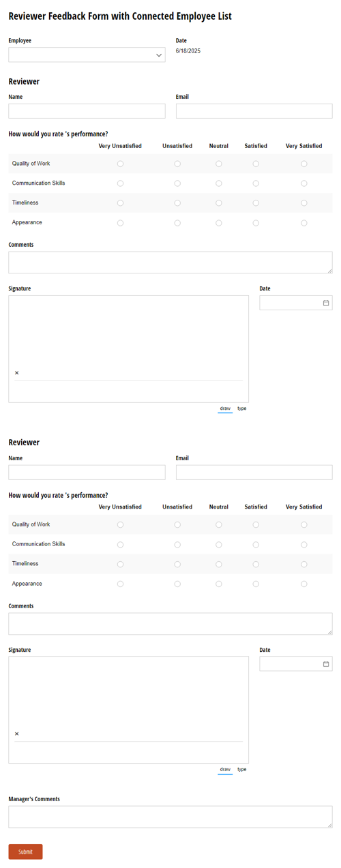Select Very Satisfied for second reviewer's Timeliness
The image size is (341, 868).
304,564
